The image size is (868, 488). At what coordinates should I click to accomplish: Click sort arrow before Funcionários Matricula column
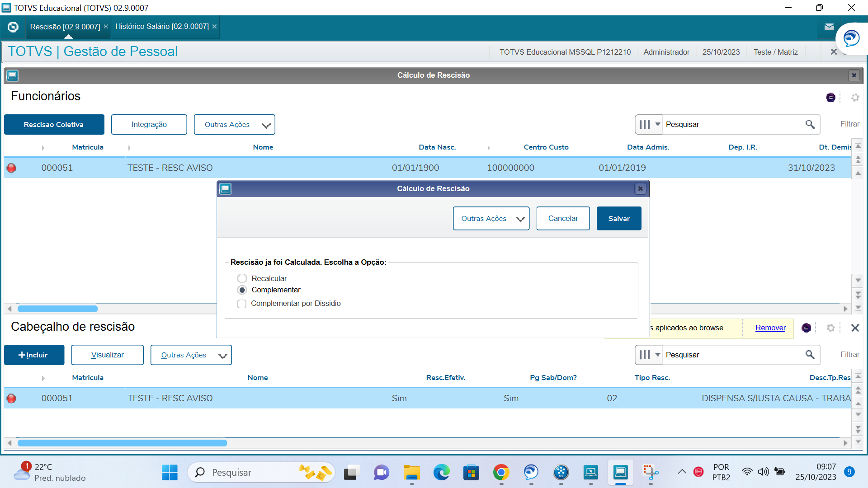click(x=43, y=148)
